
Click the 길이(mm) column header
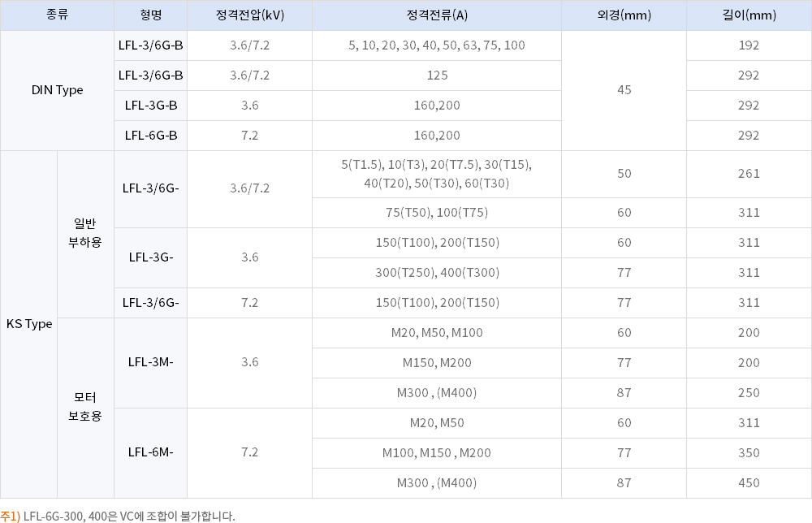click(x=749, y=15)
